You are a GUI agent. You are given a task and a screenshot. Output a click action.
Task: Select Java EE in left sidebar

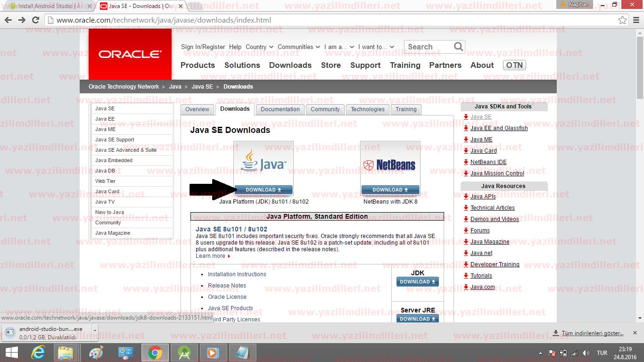(105, 119)
